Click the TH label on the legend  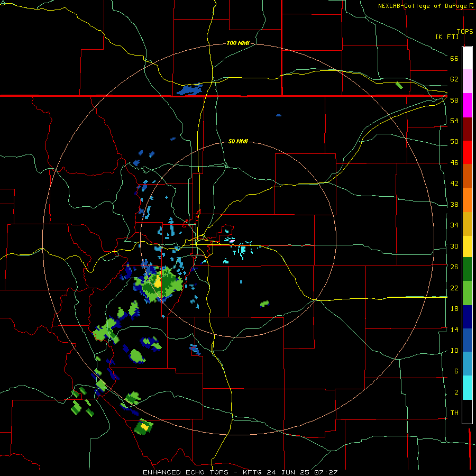coord(454,413)
